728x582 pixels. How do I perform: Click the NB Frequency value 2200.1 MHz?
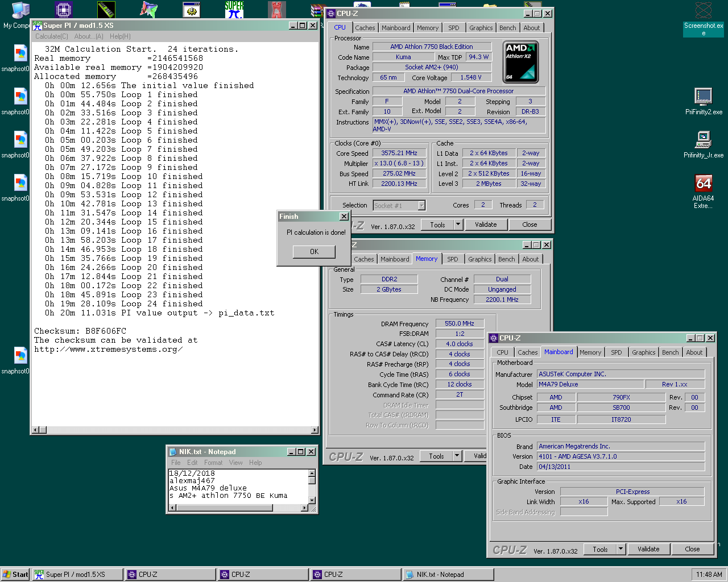click(x=502, y=300)
